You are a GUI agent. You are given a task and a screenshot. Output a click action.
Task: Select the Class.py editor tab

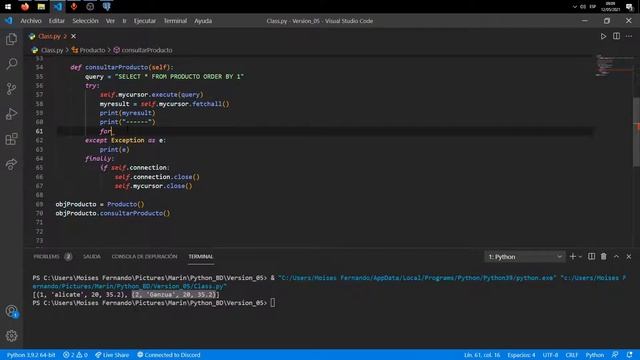49,36
